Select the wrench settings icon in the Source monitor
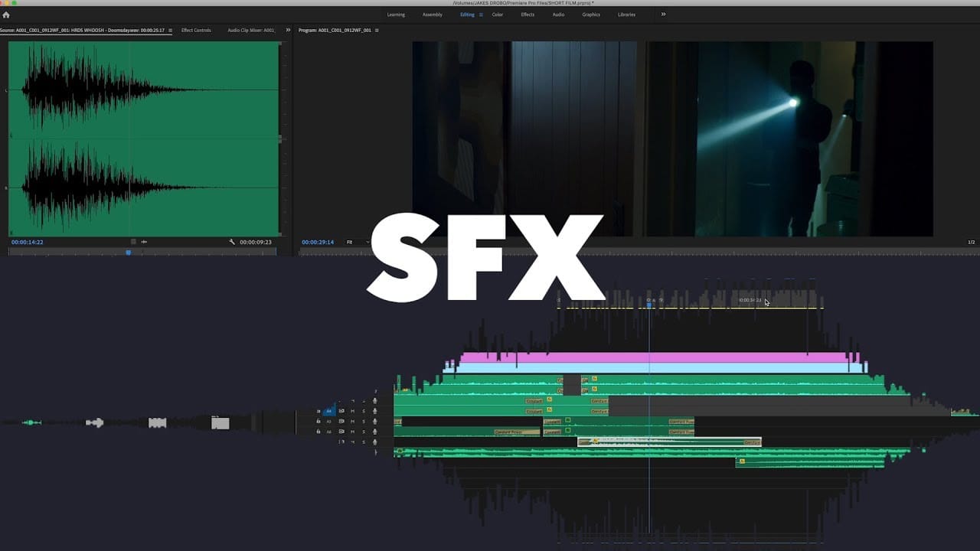Image resolution: width=980 pixels, height=551 pixels. (x=231, y=242)
